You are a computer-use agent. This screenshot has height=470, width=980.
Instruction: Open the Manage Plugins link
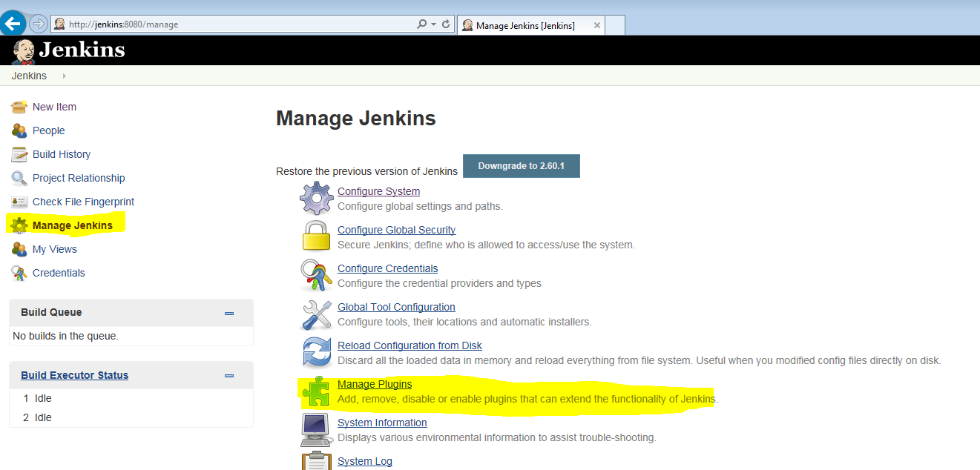tap(375, 384)
